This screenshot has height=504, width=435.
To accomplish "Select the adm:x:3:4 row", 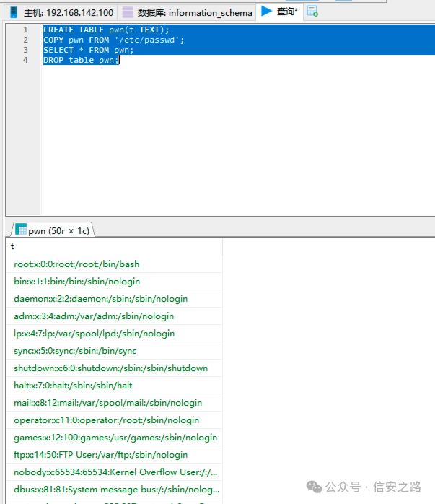I will pyautogui.click(x=114, y=316).
